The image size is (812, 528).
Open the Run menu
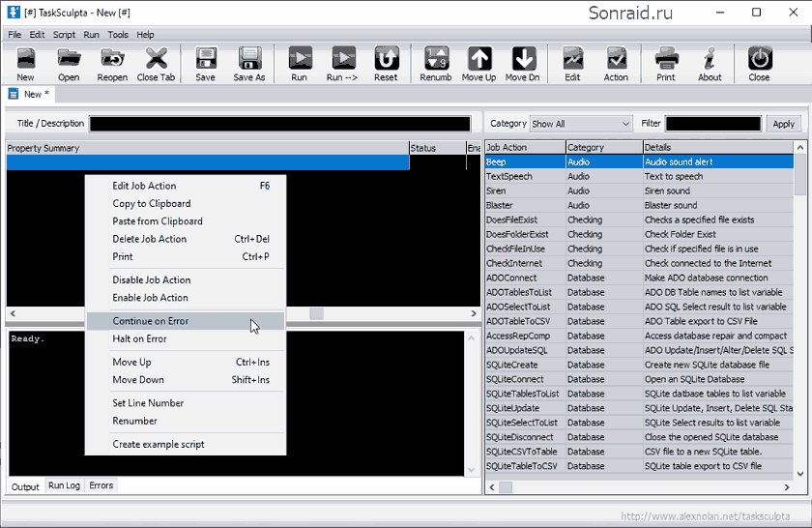[91, 35]
